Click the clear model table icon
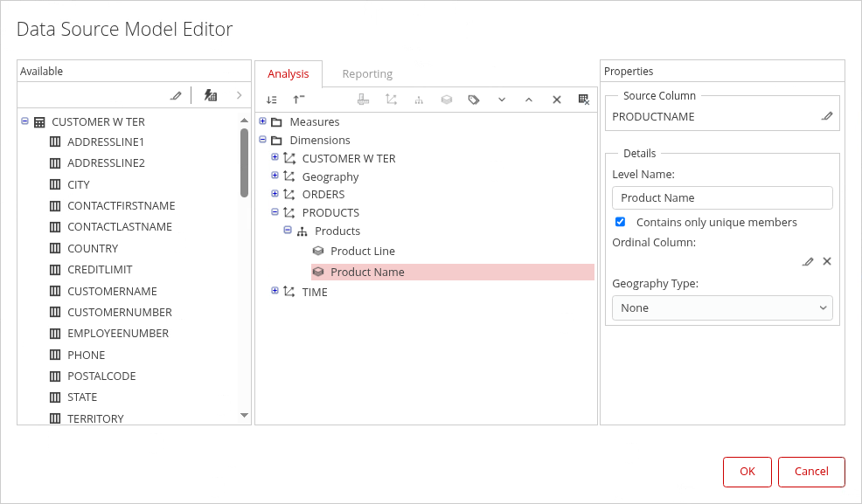Screen dimensions: 862x504 pyautogui.click(x=584, y=100)
